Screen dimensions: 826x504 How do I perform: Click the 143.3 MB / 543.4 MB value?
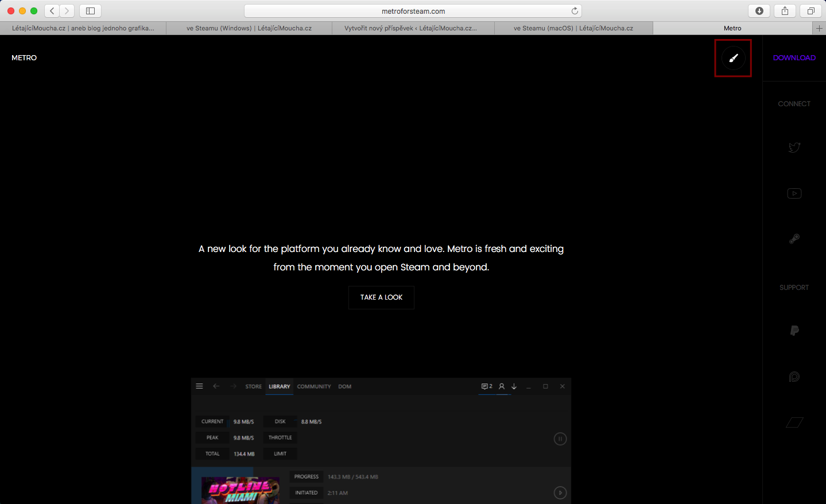click(x=353, y=477)
